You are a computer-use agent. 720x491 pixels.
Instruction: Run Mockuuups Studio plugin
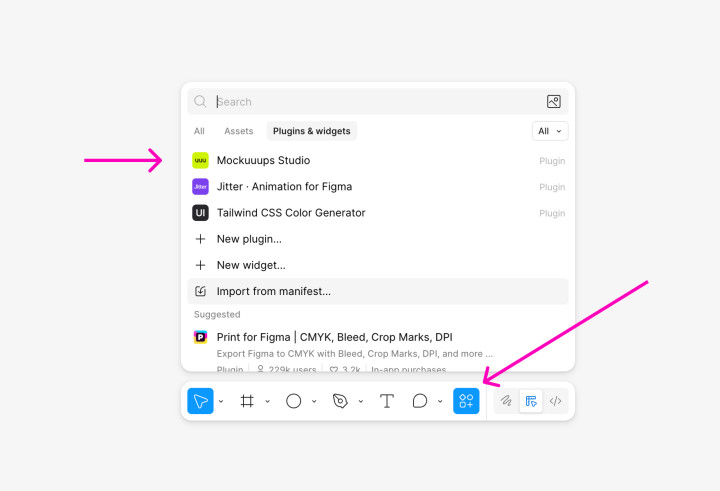[263, 160]
